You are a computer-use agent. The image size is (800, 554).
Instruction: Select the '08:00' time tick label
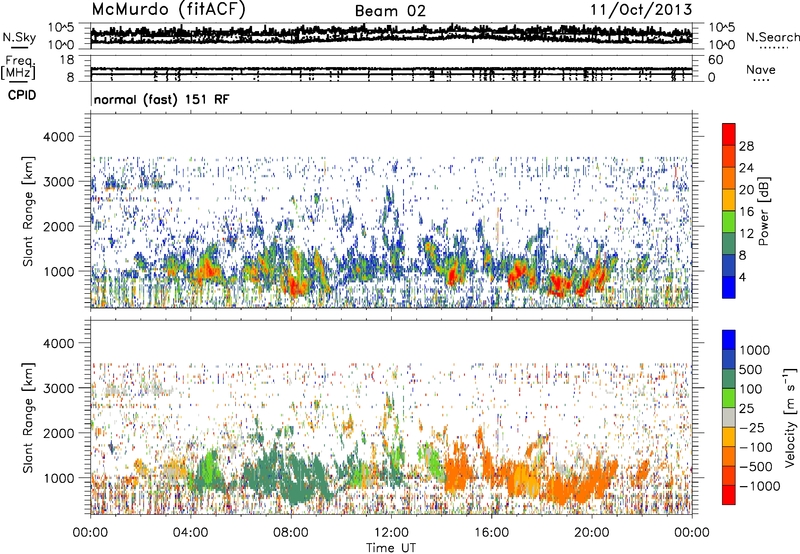[x=291, y=533]
